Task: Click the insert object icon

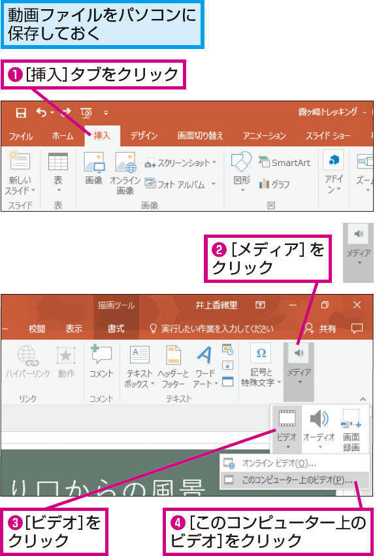Action: (227, 382)
